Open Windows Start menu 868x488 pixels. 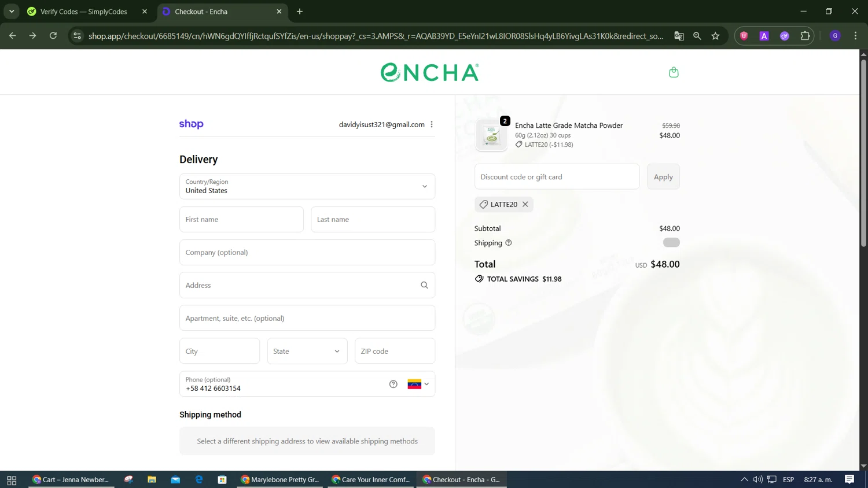12,480
